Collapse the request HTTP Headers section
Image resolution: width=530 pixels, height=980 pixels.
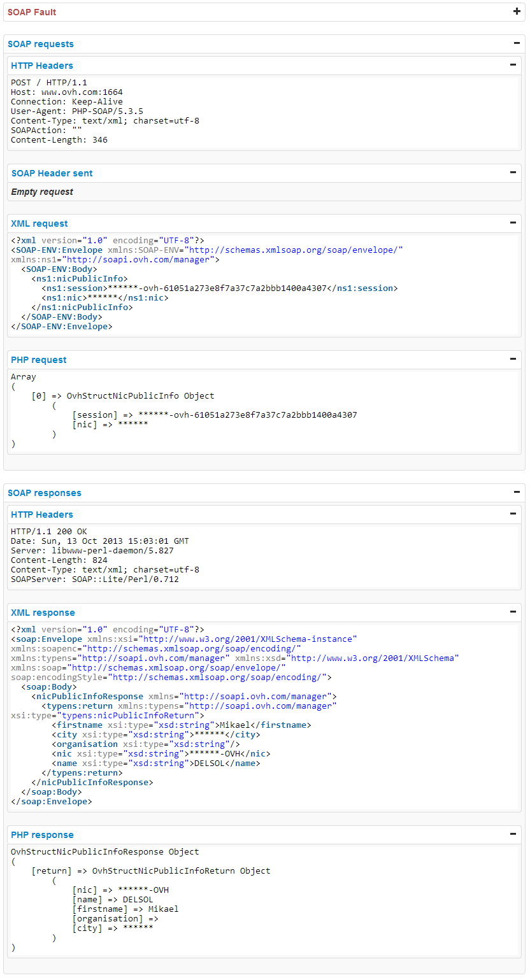pos(513,64)
